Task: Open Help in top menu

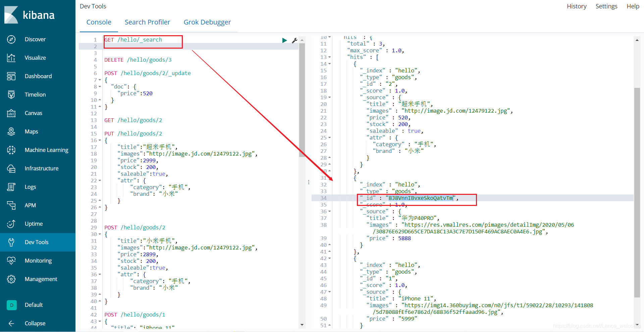Action: tap(633, 6)
